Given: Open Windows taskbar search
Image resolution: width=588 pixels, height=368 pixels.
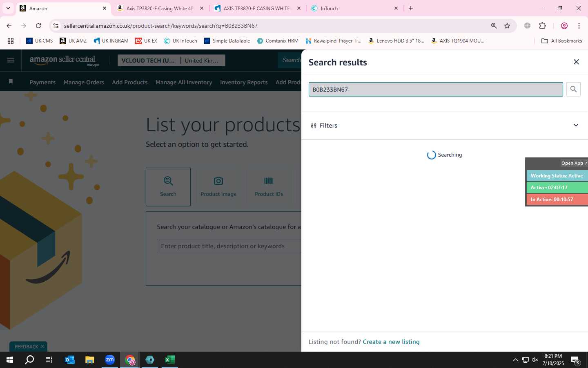Looking at the screenshot, I should [29, 360].
